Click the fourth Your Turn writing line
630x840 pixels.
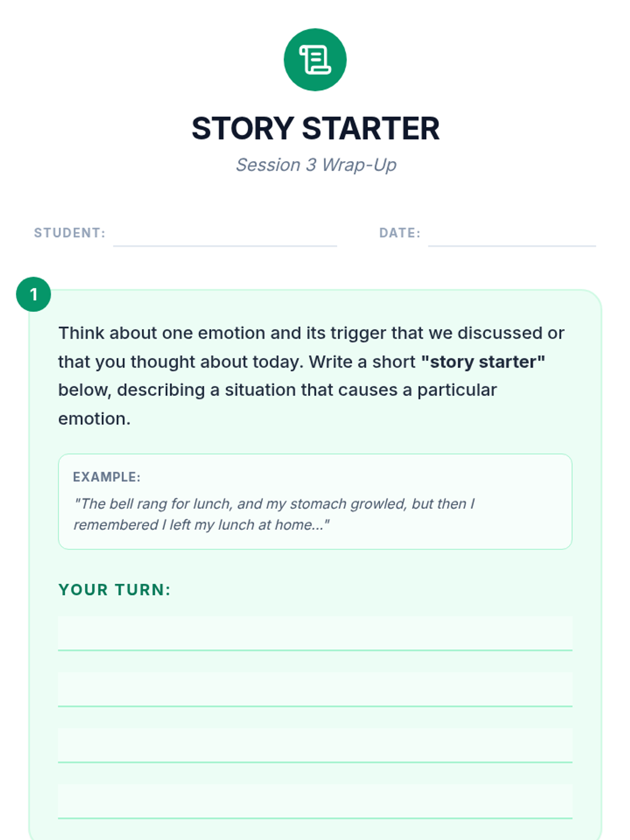tap(315, 801)
